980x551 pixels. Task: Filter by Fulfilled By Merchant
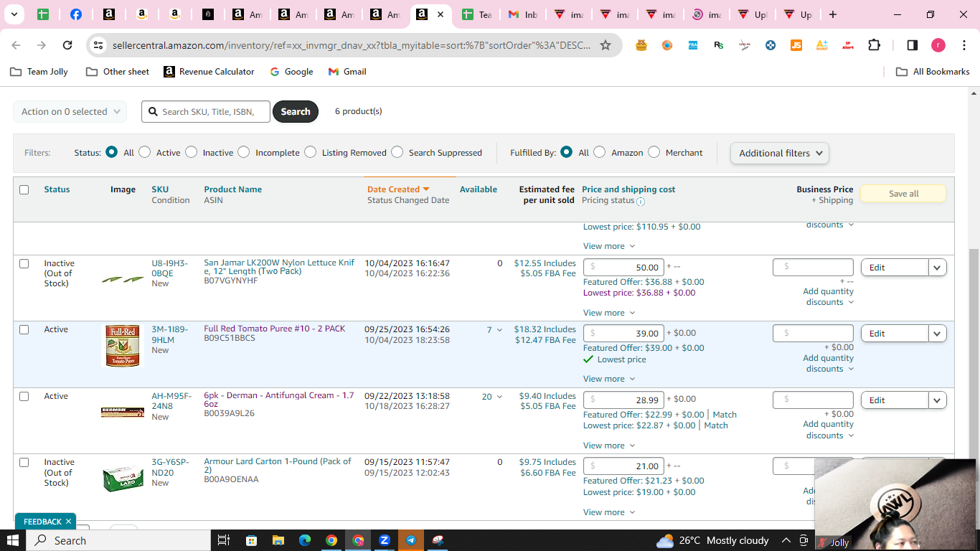(654, 152)
